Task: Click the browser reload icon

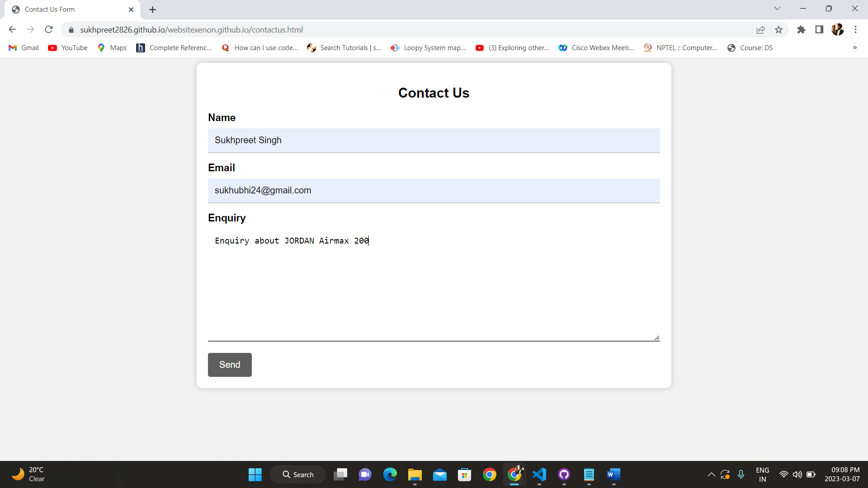Action: tap(49, 30)
